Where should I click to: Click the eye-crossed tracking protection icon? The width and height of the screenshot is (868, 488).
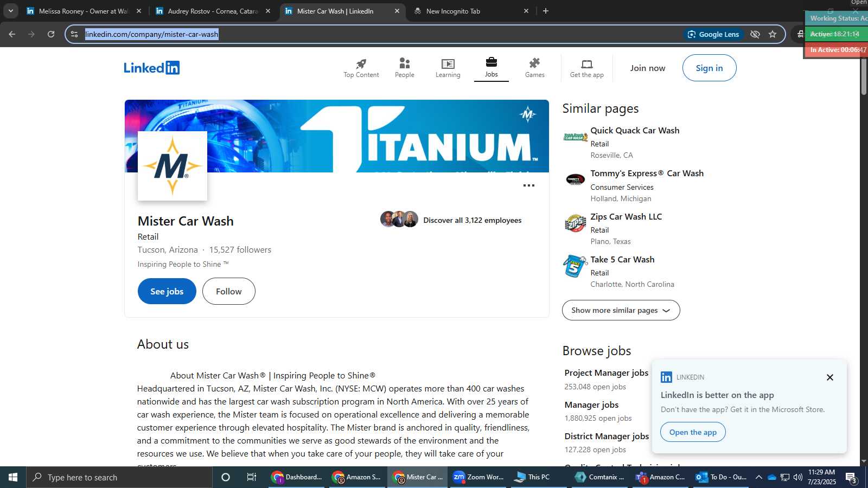pyautogui.click(x=755, y=34)
